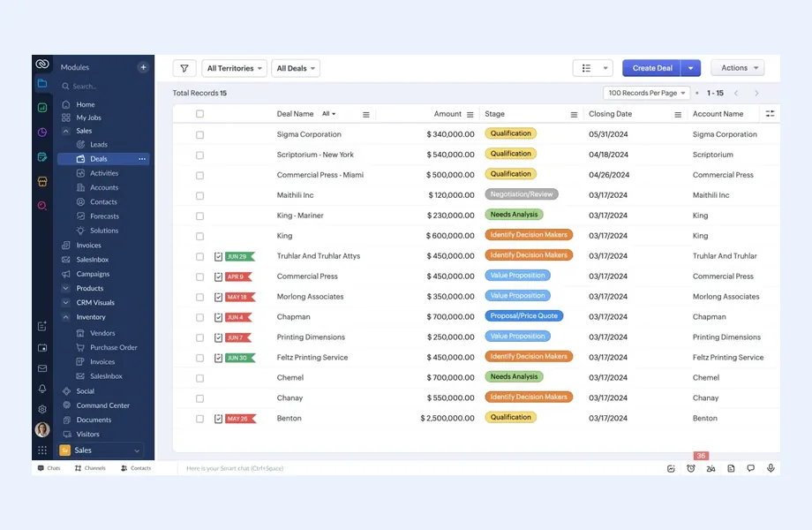Open the task icon on Truhlar And Truhlar Attys row
The width and height of the screenshot is (812, 530).
tap(218, 256)
